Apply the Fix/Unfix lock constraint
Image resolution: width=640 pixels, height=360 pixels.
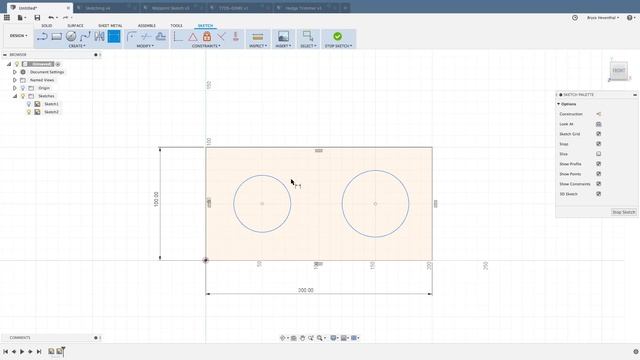(x=207, y=37)
